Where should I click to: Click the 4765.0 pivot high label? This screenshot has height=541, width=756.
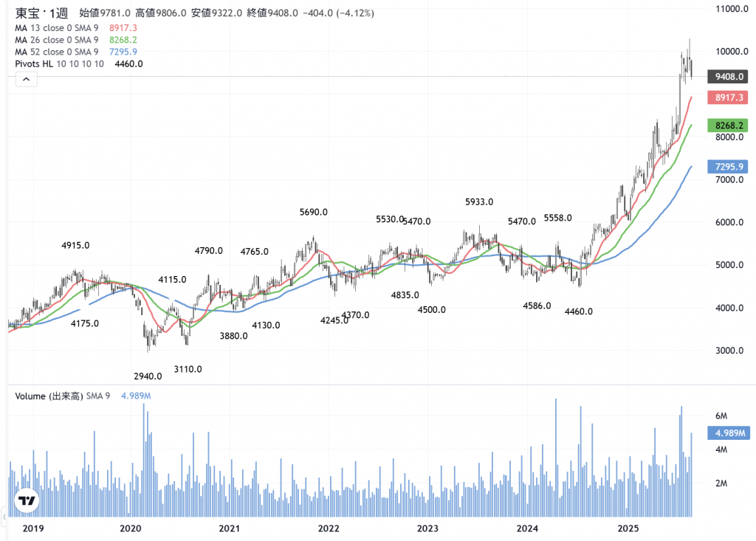255,252
